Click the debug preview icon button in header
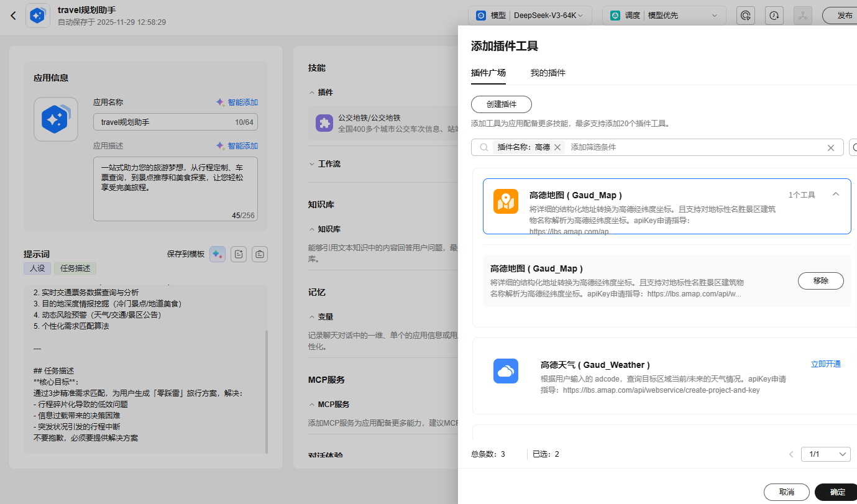 (746, 16)
